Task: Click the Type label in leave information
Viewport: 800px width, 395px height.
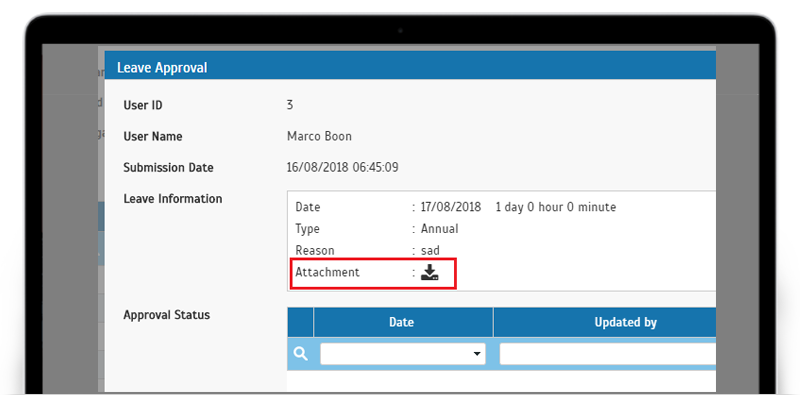Action: pos(307,229)
